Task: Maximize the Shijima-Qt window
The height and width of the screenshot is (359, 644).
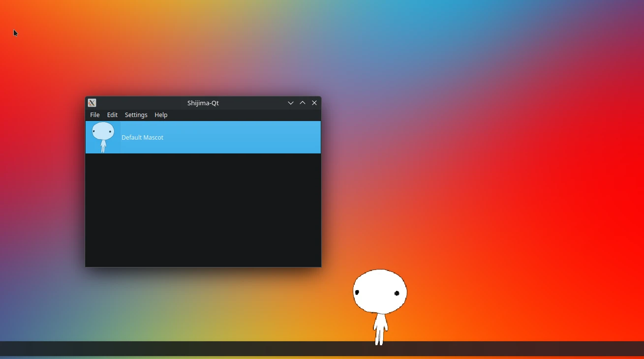Action: point(303,103)
